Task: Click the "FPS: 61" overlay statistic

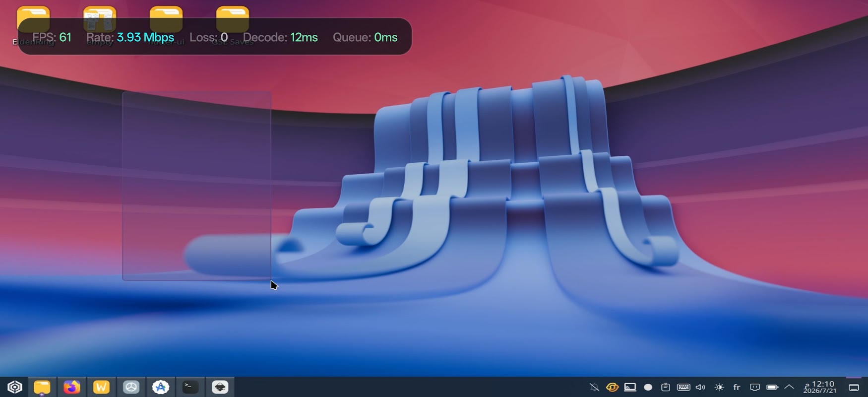Action: (x=52, y=37)
